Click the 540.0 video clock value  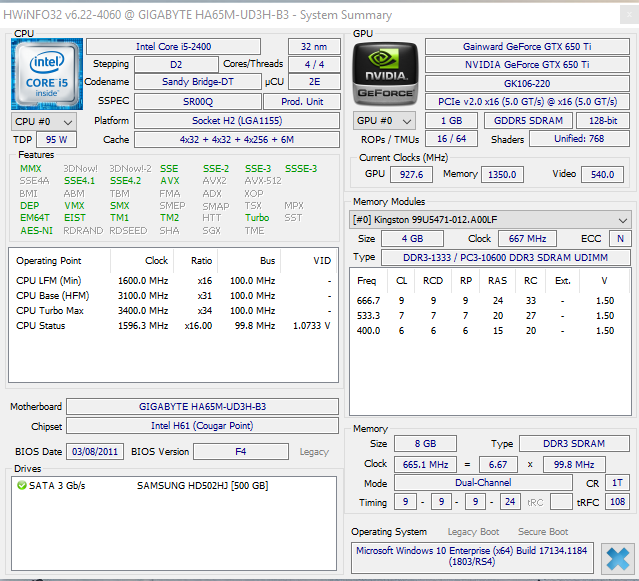point(602,174)
